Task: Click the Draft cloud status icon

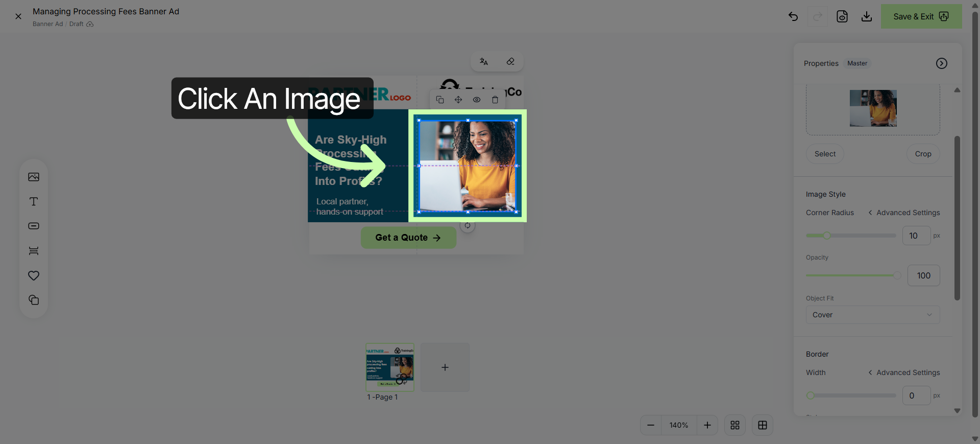Action: click(90, 24)
